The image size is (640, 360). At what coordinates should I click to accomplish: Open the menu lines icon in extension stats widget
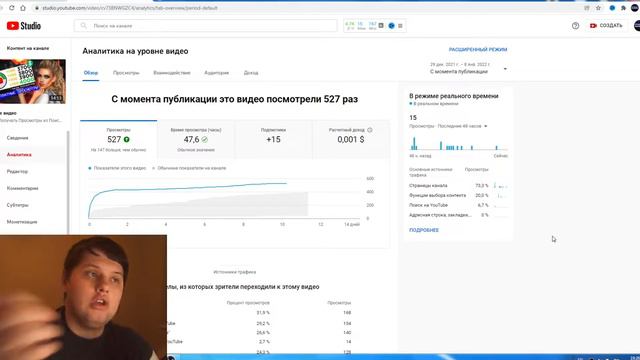pos(400,26)
